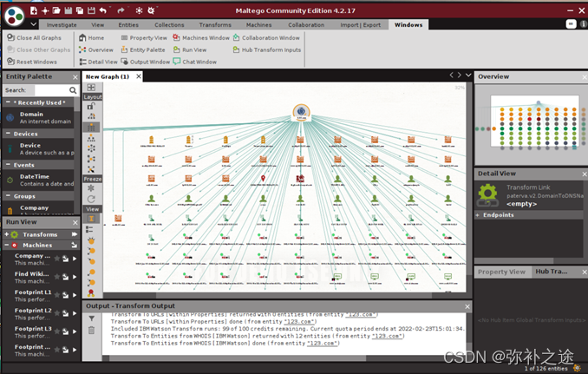Toggle favorite star for Footprint L2 machine
Viewport: 588px width, 374px height.
[57, 313]
